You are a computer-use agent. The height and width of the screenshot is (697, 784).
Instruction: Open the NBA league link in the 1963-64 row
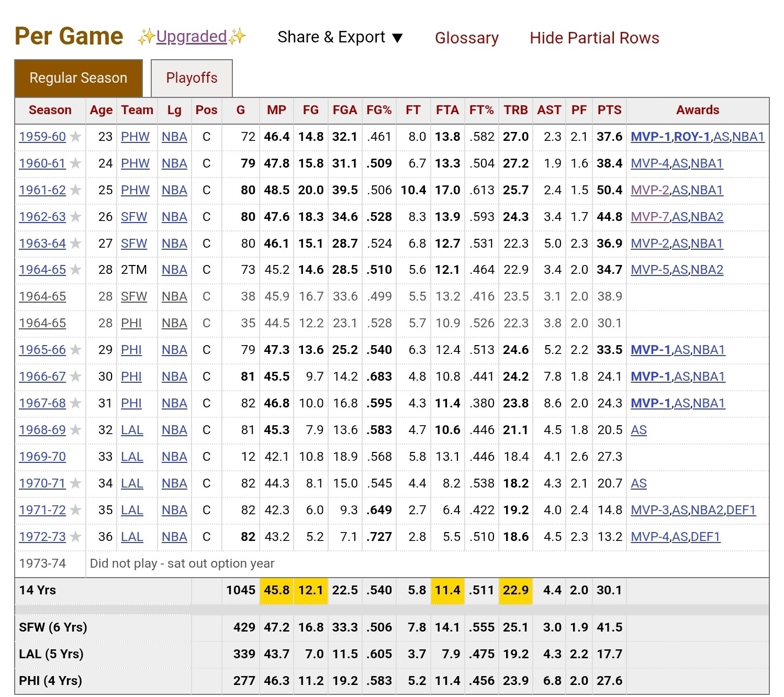click(x=174, y=244)
